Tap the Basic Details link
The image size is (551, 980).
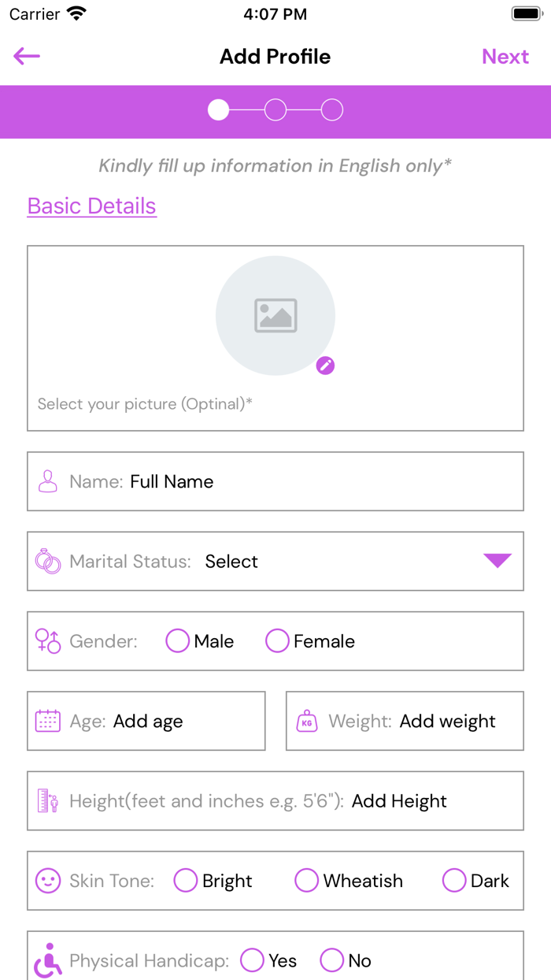[92, 206]
